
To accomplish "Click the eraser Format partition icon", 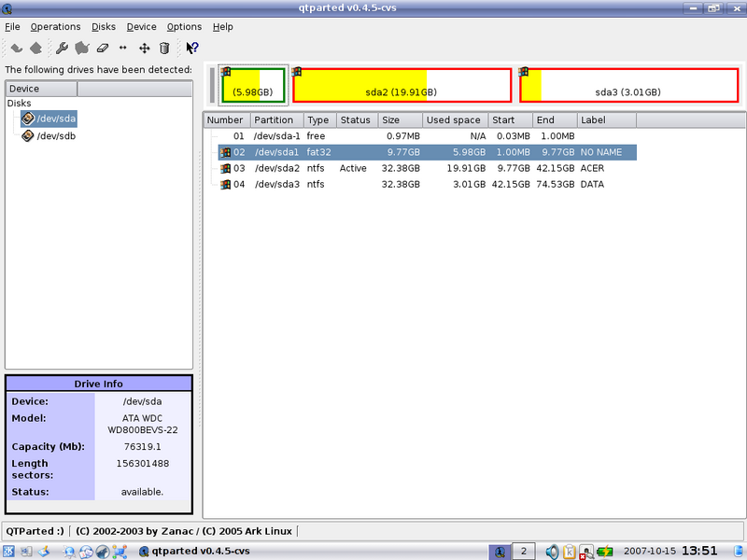I will 103,49.
